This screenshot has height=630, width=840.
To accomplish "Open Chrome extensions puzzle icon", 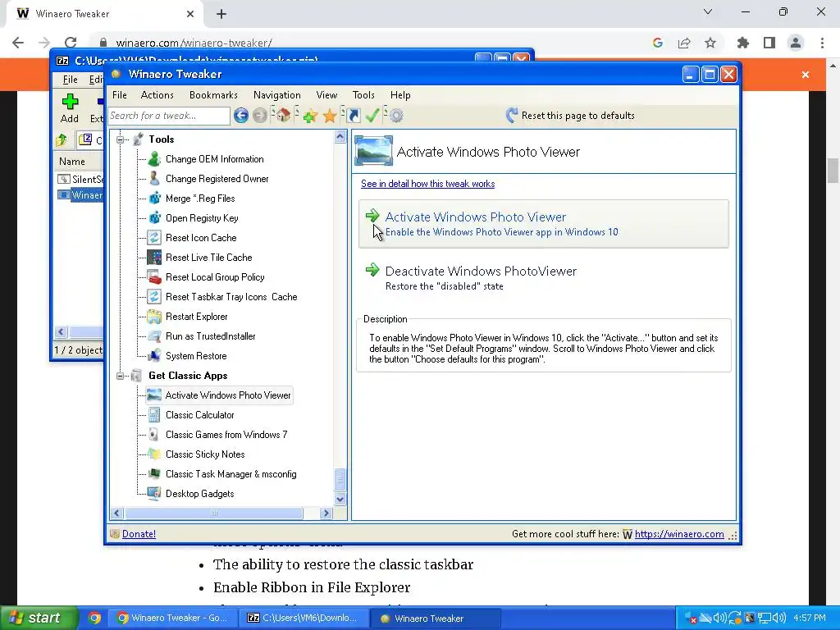I will click(x=743, y=43).
